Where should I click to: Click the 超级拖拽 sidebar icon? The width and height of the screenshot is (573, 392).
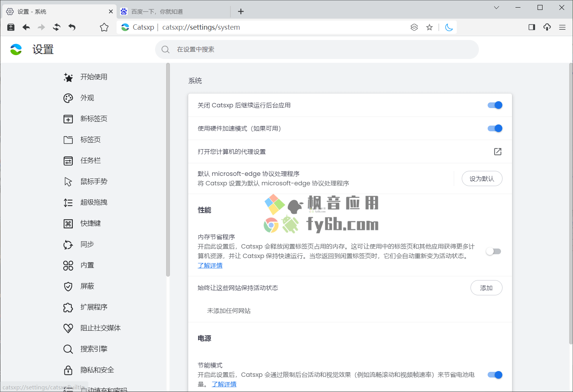pos(68,203)
